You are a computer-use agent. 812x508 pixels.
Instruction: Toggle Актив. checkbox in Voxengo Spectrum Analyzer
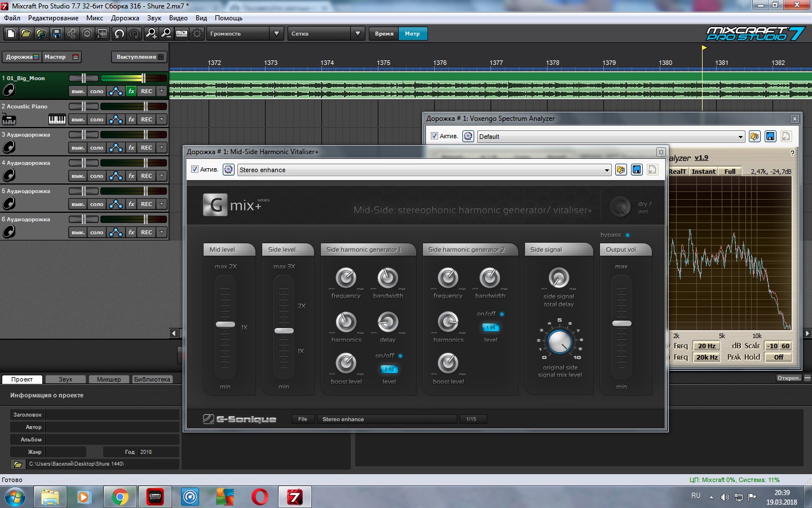tap(434, 136)
